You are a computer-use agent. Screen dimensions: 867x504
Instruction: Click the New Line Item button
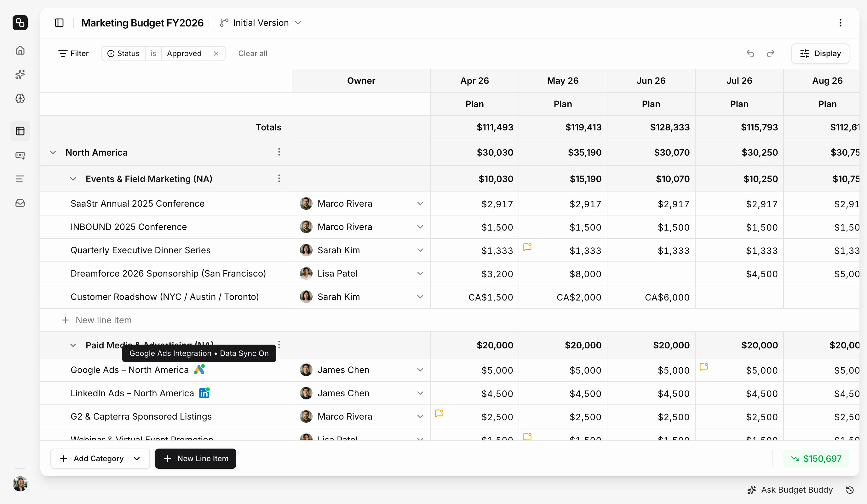(x=195, y=459)
